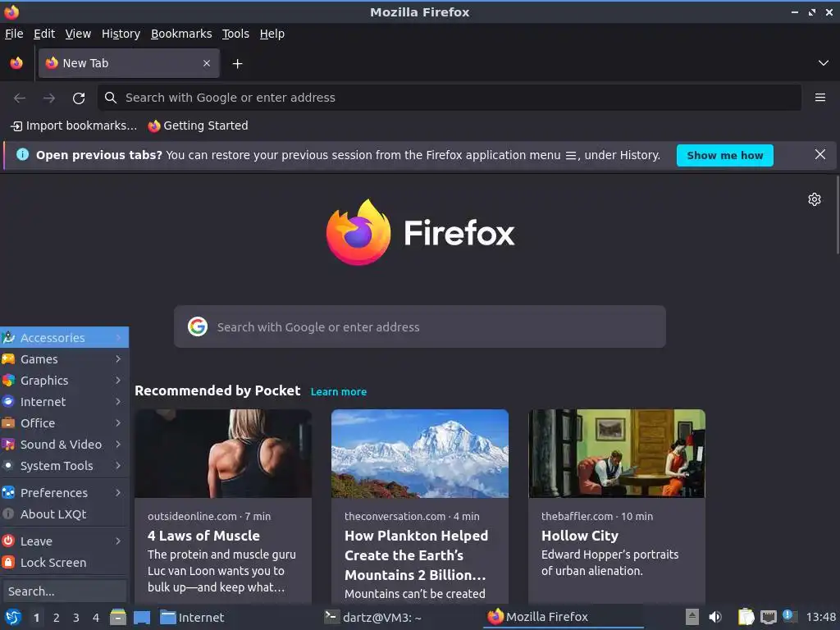Image resolution: width=840 pixels, height=630 pixels.
Task: Click the Firefox View pinned tab icon
Action: point(16,63)
